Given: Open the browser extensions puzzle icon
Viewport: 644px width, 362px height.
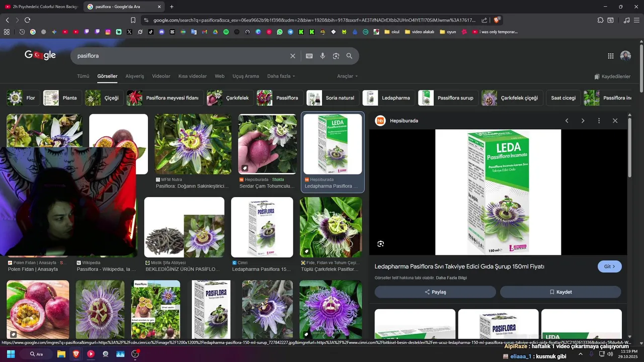Looking at the screenshot, I should 600,20.
